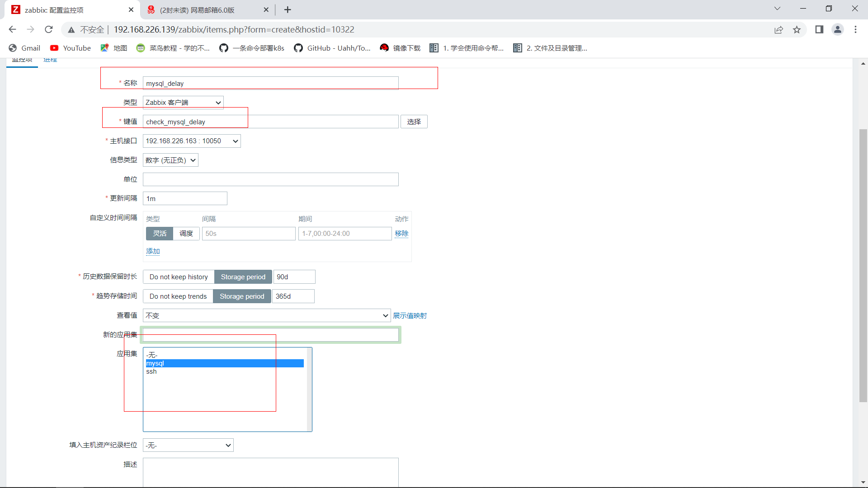868x488 pixels.
Task: Click the bookmark star icon
Action: pyautogui.click(x=797, y=30)
